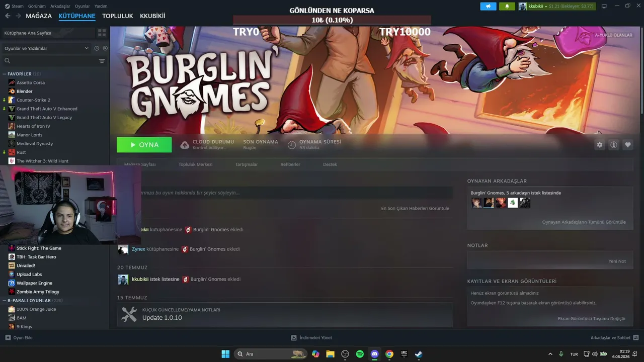Open the green notifications bell
Viewport: 644px width, 362px height.
point(507,6)
